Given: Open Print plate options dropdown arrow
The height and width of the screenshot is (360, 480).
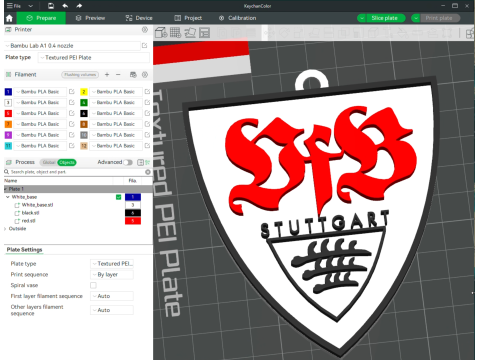Looking at the screenshot, I should point(415,18).
